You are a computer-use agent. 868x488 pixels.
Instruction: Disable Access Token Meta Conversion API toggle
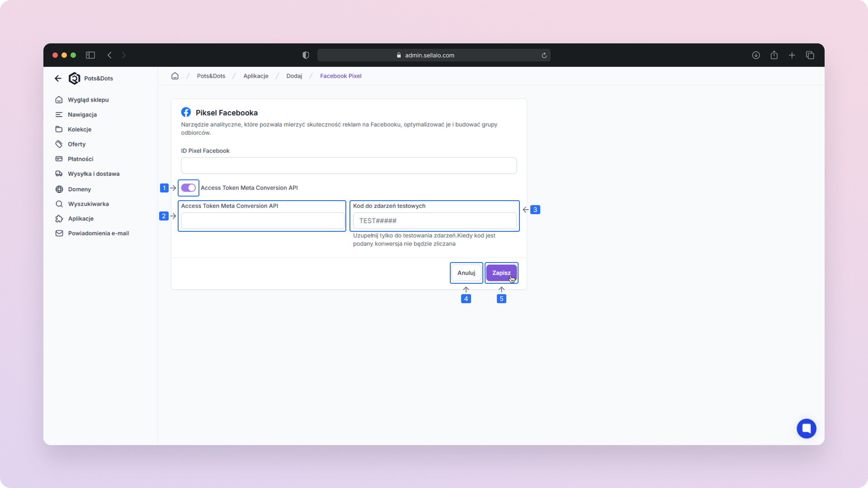tap(189, 188)
